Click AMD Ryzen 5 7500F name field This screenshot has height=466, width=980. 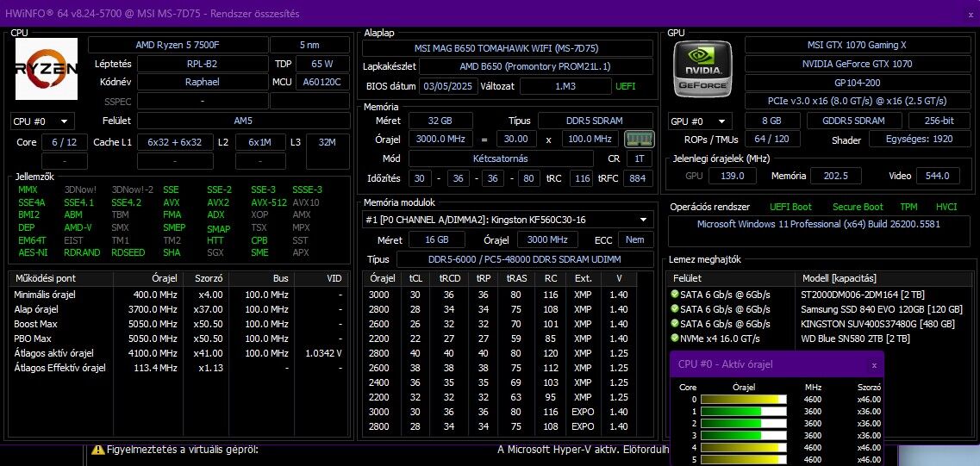click(178, 45)
